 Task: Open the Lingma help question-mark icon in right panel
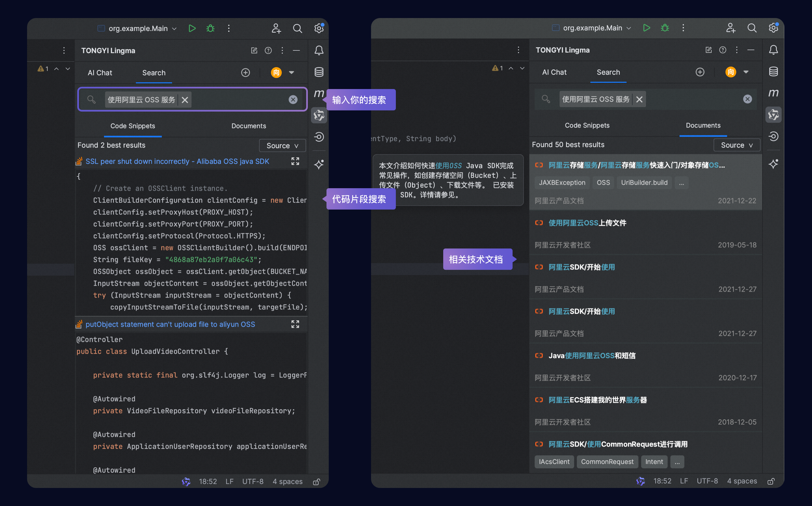[723, 50]
